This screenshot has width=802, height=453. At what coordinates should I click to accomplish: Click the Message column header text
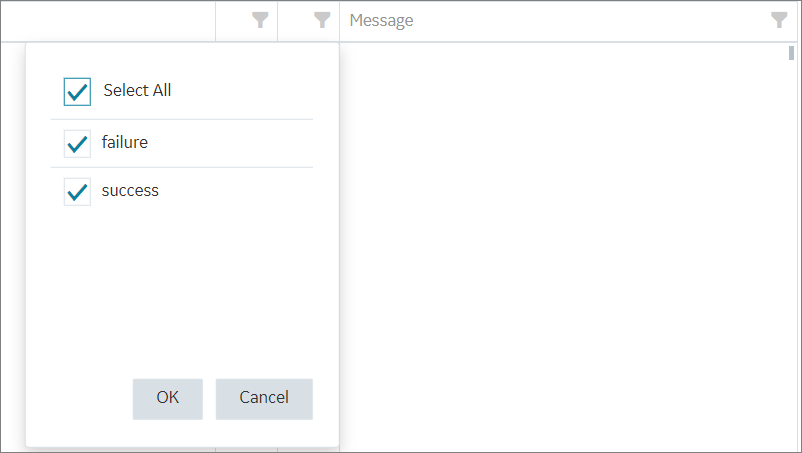coord(381,20)
